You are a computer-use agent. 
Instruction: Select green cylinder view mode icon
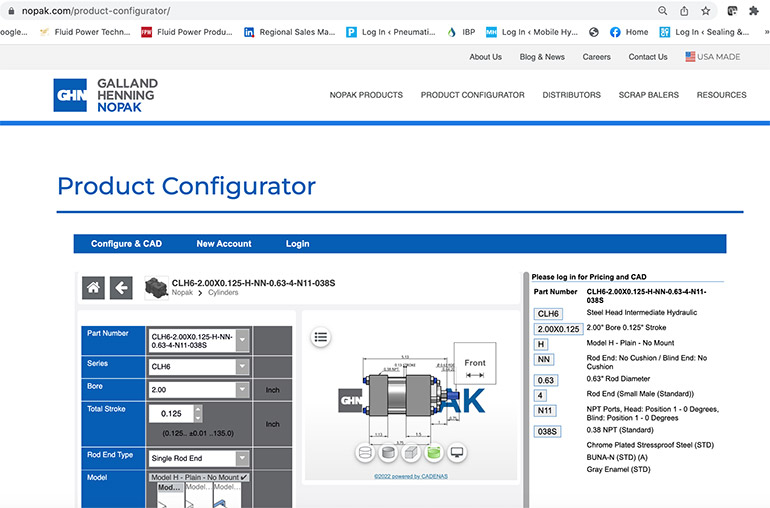point(434,452)
